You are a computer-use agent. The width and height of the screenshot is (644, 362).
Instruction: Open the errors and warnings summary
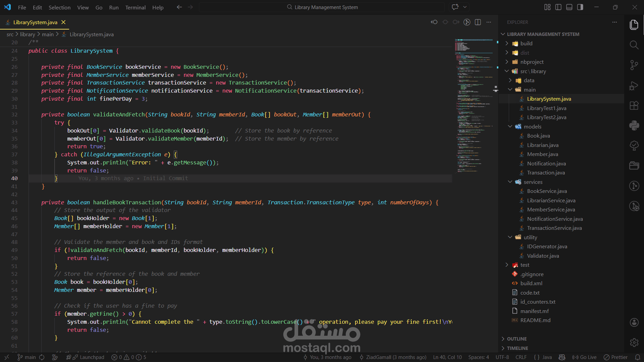pyautogui.click(x=129, y=357)
